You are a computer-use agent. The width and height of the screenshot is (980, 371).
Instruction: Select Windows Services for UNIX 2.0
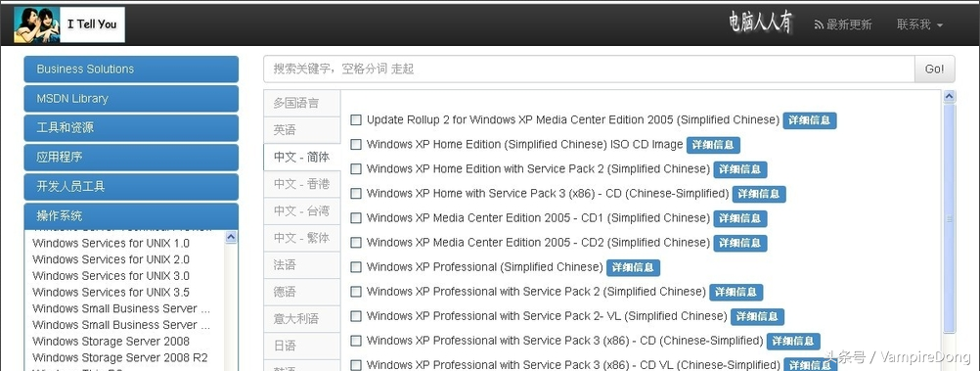click(111, 259)
